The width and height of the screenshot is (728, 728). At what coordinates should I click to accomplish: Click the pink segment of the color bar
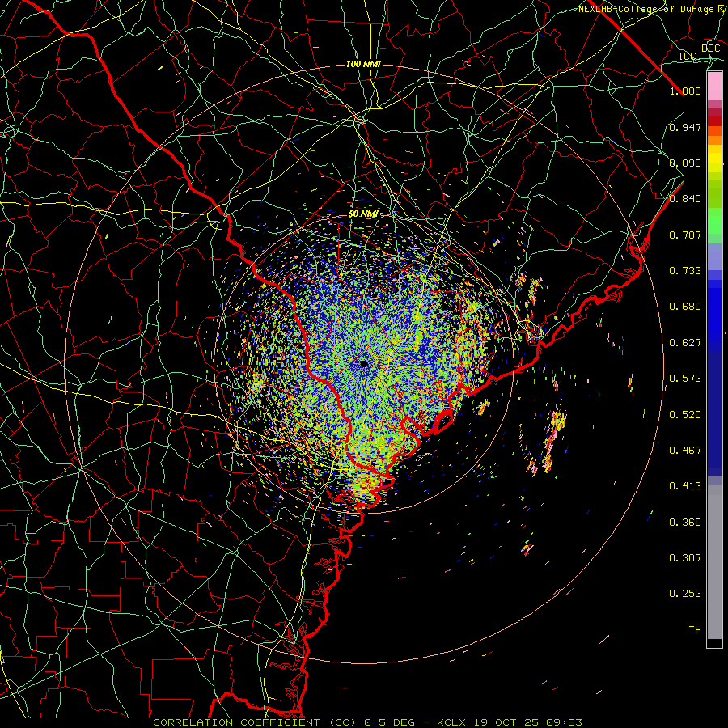pyautogui.click(x=714, y=87)
